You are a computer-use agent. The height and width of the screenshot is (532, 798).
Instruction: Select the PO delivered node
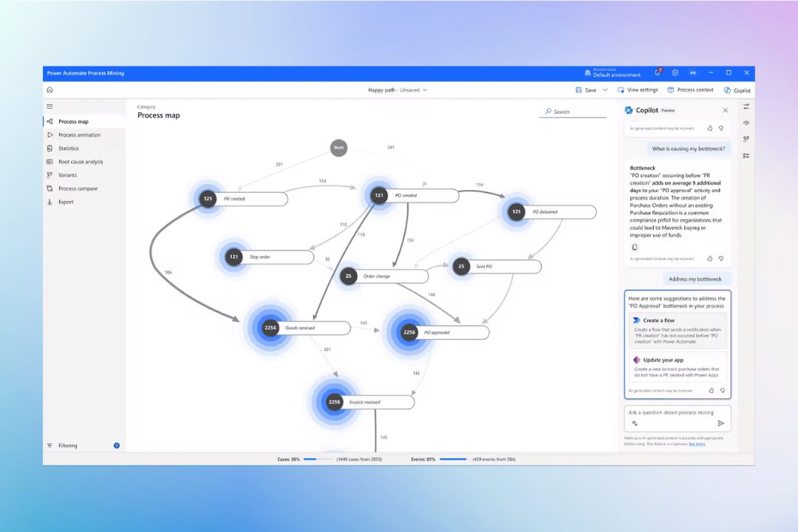pos(552,212)
